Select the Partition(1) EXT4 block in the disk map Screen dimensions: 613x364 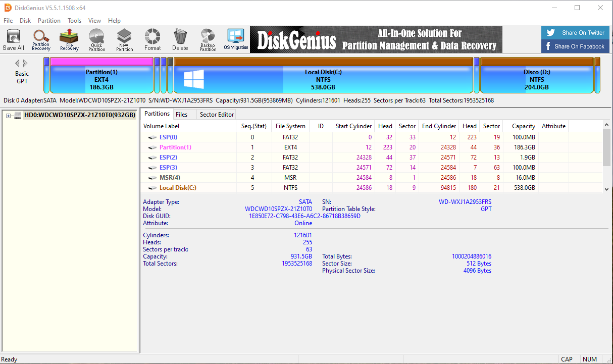pyautogui.click(x=101, y=75)
